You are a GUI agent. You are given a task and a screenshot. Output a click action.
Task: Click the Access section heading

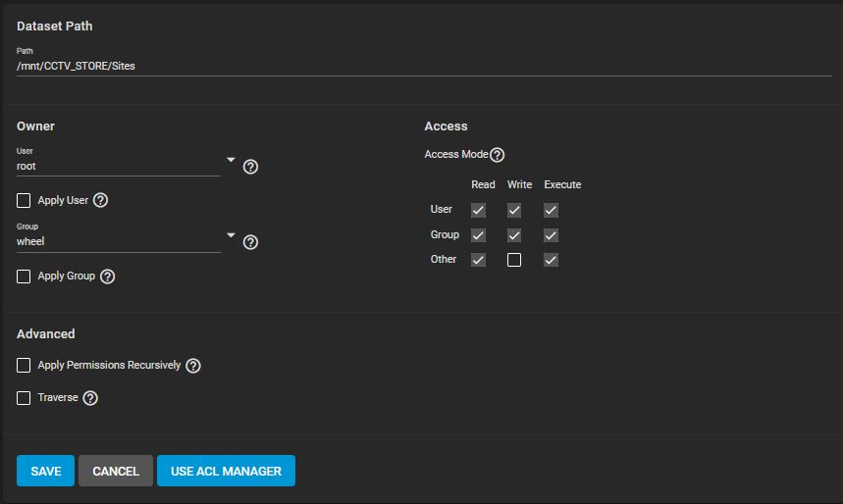pyautogui.click(x=446, y=126)
